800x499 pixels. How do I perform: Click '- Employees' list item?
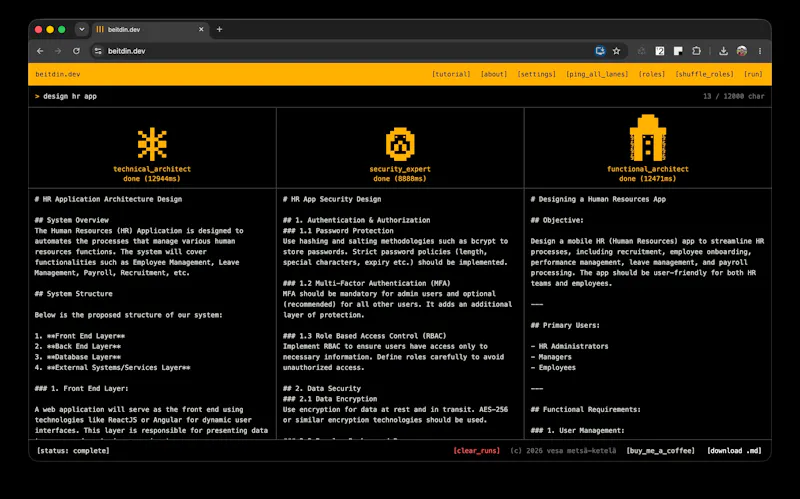point(553,367)
